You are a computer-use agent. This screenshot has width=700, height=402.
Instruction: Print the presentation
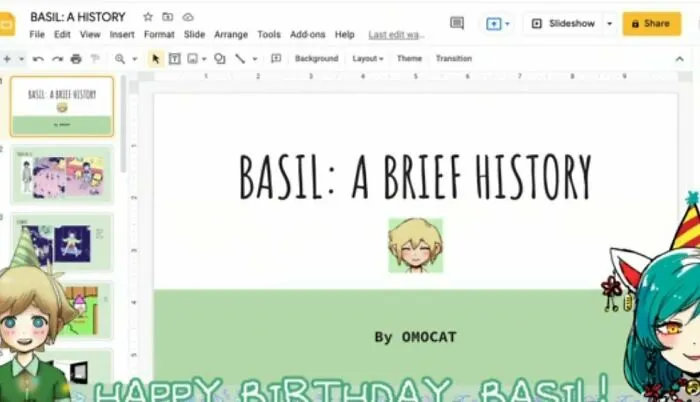pos(76,59)
